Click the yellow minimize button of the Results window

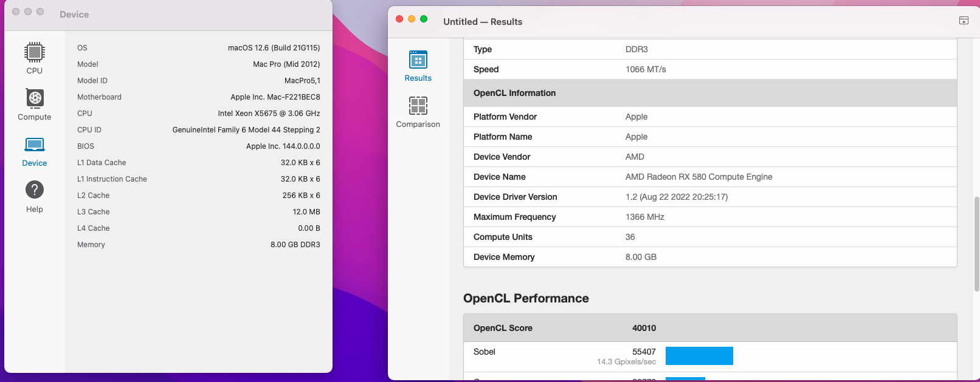[x=412, y=19]
